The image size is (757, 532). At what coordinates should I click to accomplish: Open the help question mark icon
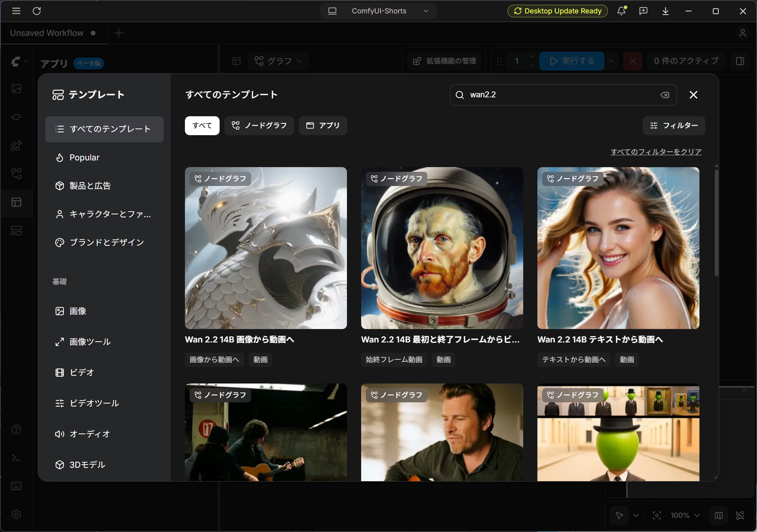coord(16,429)
